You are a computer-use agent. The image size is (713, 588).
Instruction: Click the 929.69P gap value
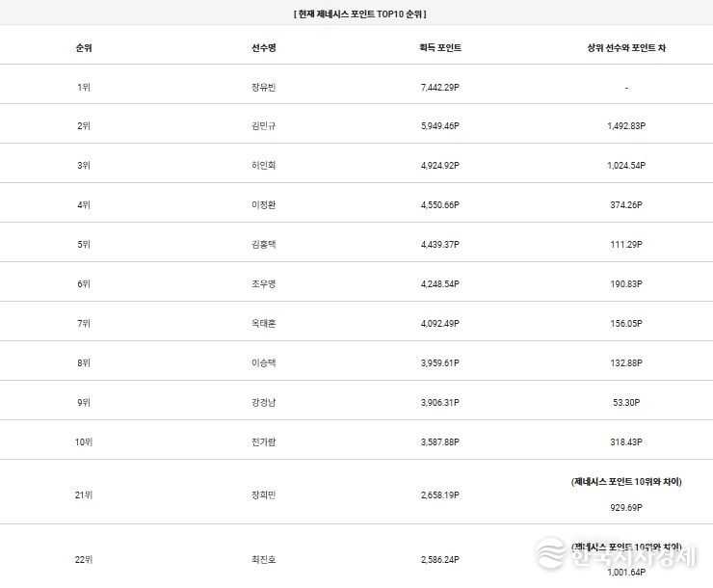click(x=625, y=506)
